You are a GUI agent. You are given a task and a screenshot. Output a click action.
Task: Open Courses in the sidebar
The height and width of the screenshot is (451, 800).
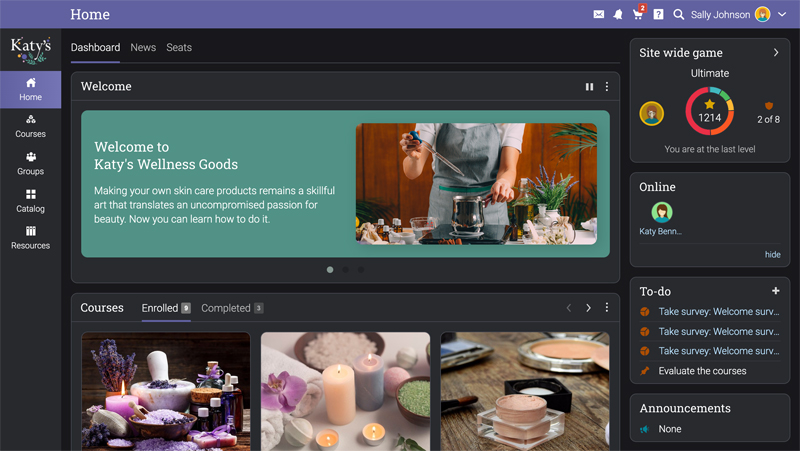click(31, 127)
